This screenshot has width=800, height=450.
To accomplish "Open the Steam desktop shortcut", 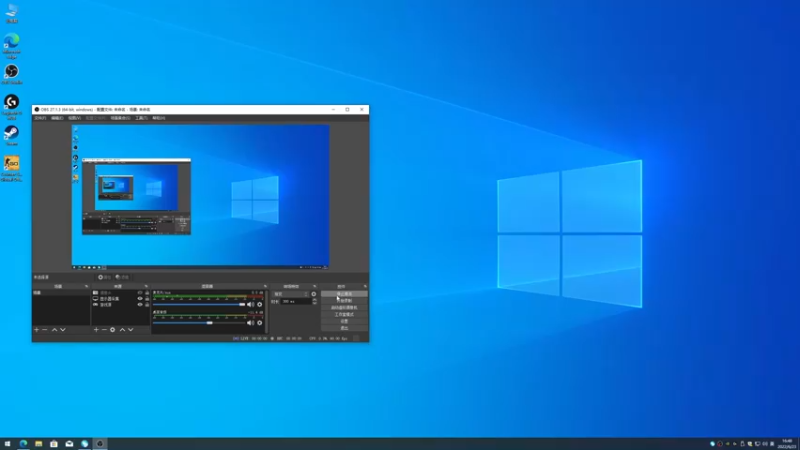I will [12, 136].
